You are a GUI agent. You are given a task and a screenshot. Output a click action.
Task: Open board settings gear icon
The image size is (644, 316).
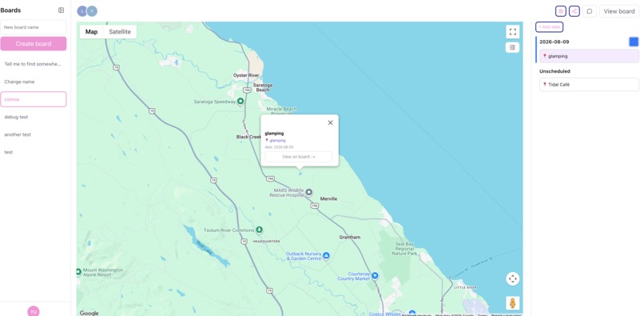(561, 11)
